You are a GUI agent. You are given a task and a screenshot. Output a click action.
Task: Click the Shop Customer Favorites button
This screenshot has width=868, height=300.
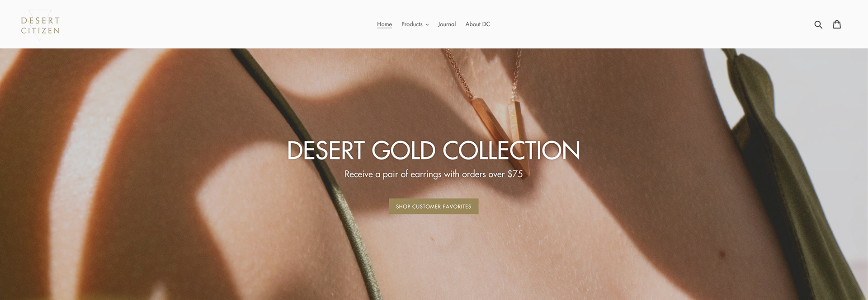[434, 206]
